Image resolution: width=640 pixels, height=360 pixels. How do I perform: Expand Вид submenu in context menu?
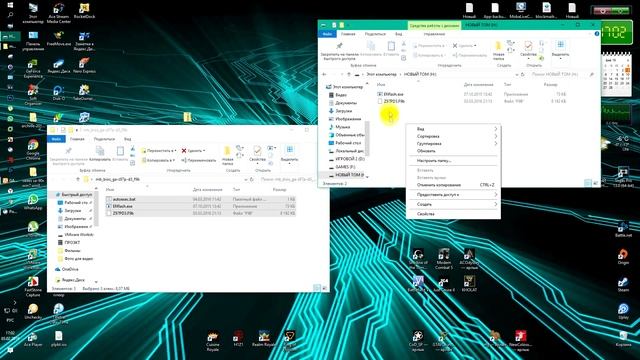pyautogui.click(x=453, y=129)
